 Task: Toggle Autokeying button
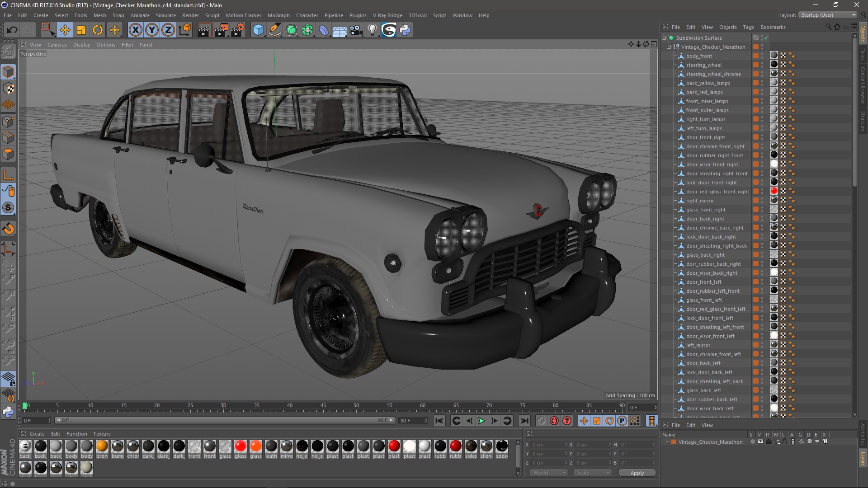pyautogui.click(x=554, y=421)
